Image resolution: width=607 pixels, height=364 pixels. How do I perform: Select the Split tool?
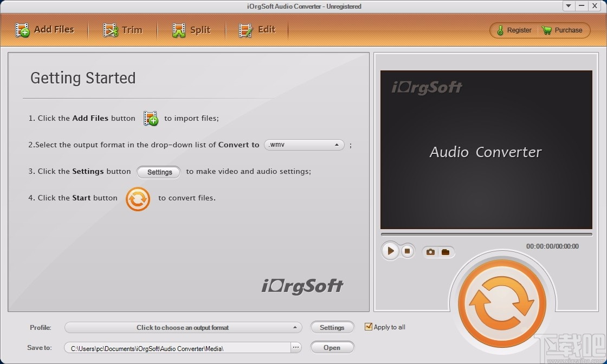pyautogui.click(x=190, y=30)
